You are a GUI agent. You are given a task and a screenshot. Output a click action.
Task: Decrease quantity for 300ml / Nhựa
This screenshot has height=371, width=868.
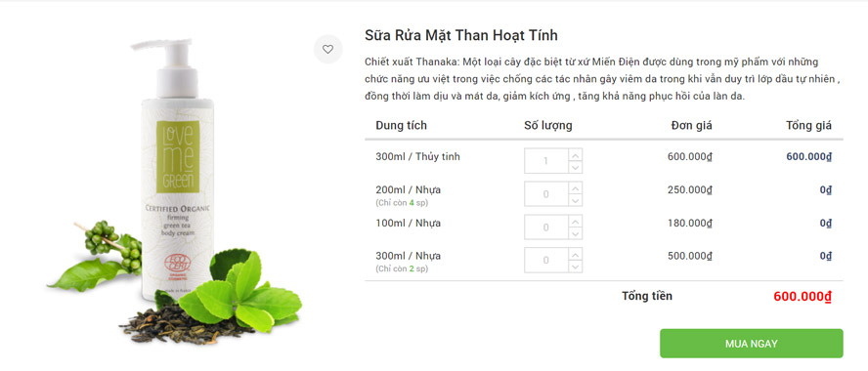[x=575, y=267]
